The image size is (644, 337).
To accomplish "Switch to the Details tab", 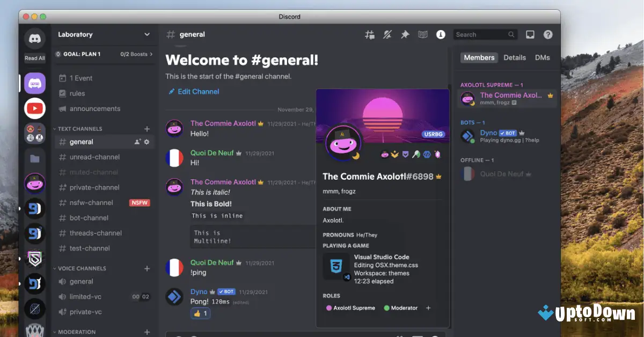I will tap(515, 57).
